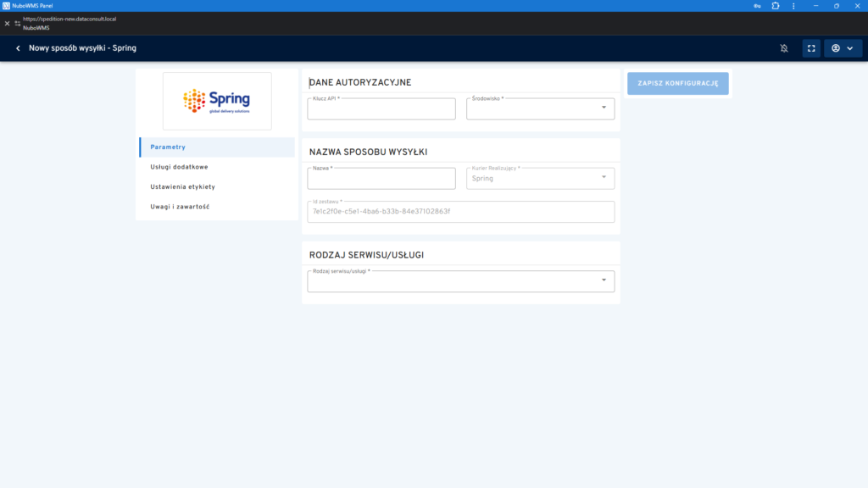Open the extensions puzzle icon

pos(776,6)
